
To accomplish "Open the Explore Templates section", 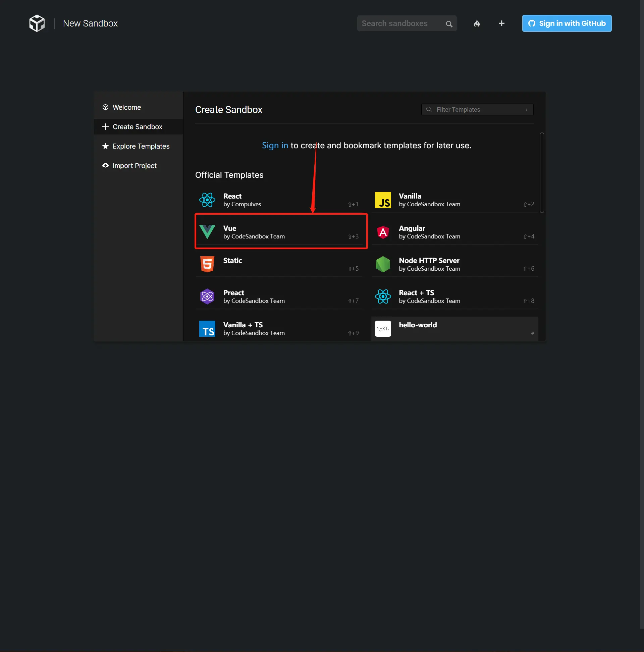I will [141, 146].
